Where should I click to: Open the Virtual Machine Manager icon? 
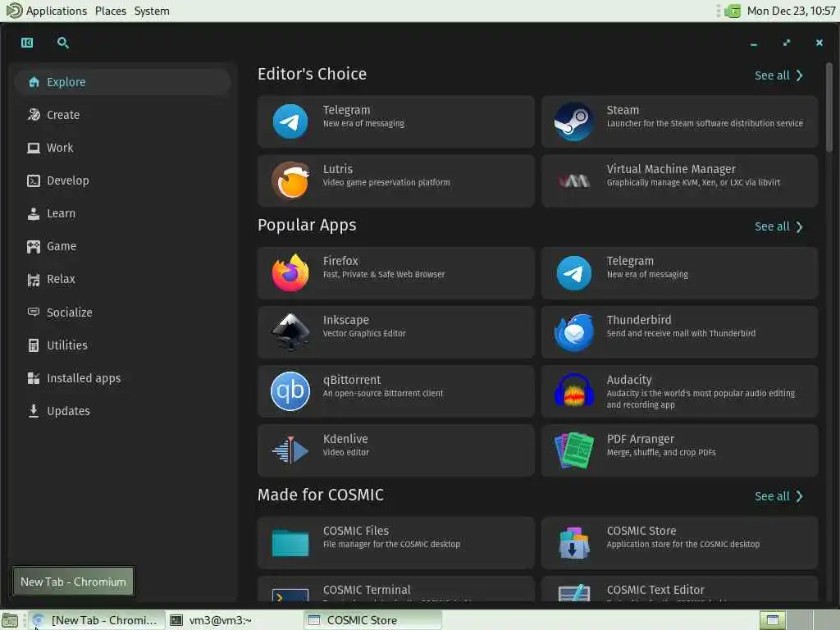coord(573,181)
